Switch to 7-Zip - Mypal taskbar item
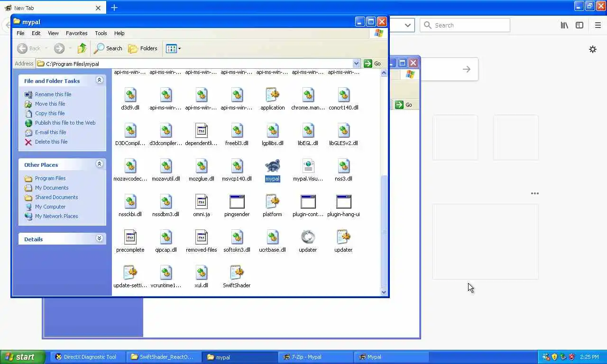 (x=316, y=357)
